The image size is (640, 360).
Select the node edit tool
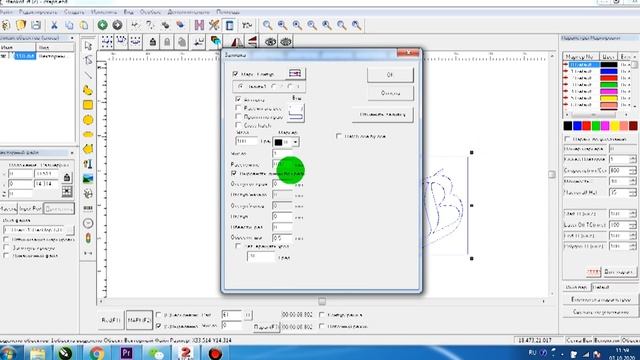(88, 60)
